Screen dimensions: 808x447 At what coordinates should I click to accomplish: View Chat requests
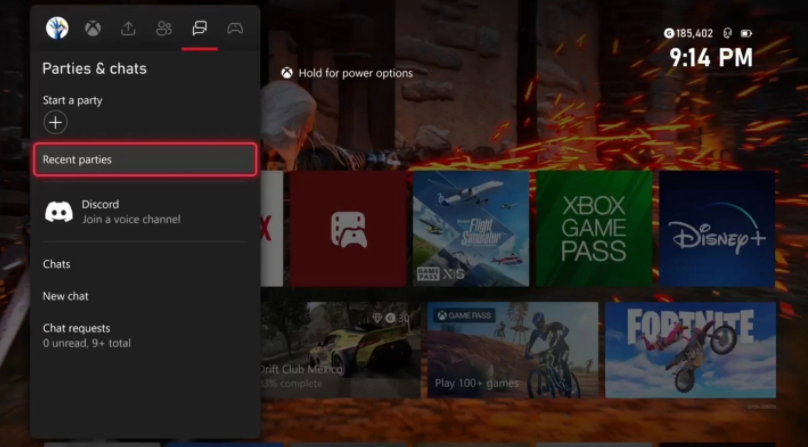[x=86, y=335]
